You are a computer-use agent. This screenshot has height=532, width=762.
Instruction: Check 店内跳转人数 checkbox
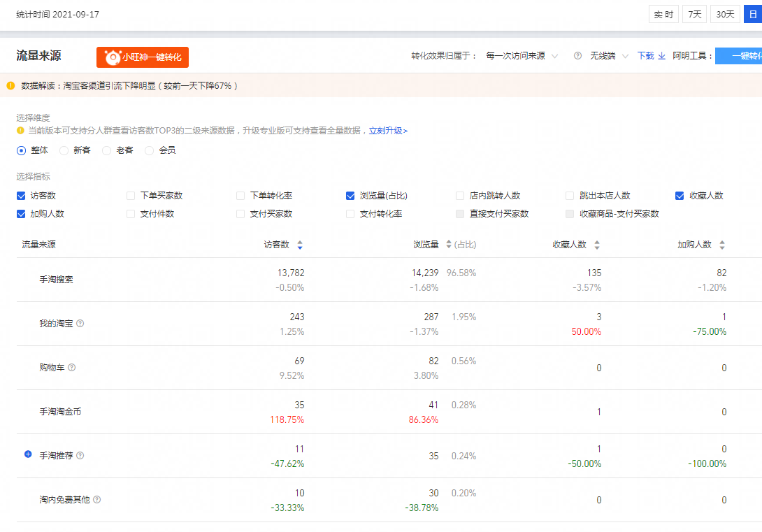tap(460, 196)
